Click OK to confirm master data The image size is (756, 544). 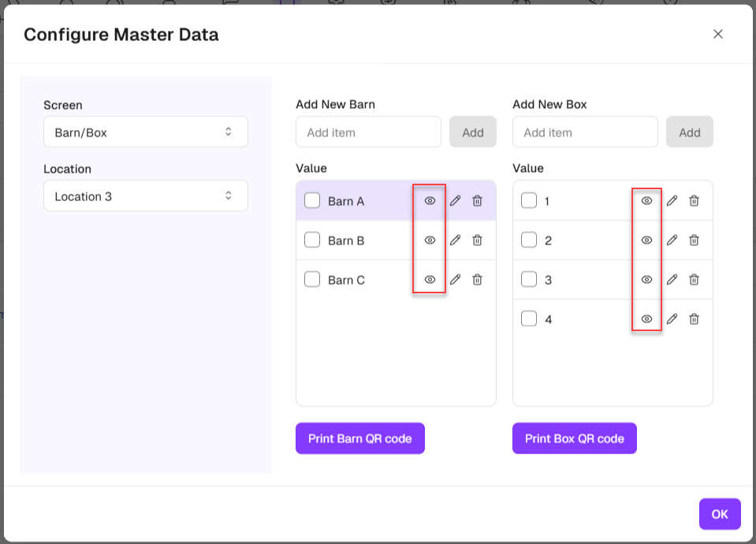(x=719, y=514)
